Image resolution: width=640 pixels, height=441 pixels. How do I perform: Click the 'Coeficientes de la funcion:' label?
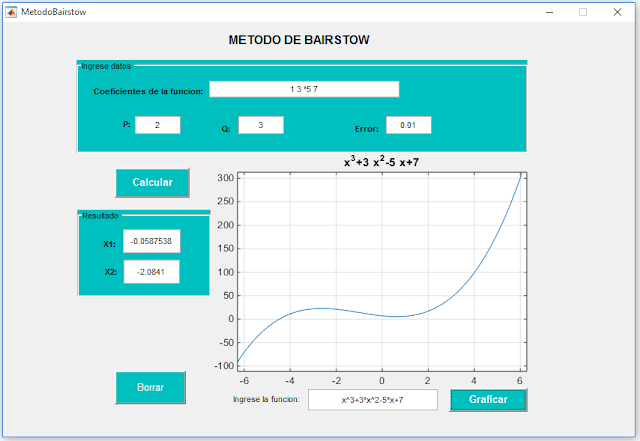148,91
